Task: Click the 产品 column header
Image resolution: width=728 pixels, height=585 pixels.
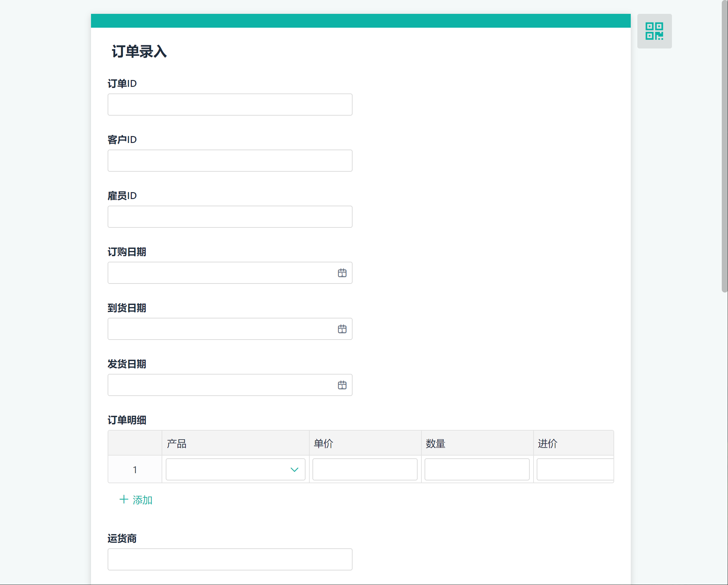Action: coord(235,443)
